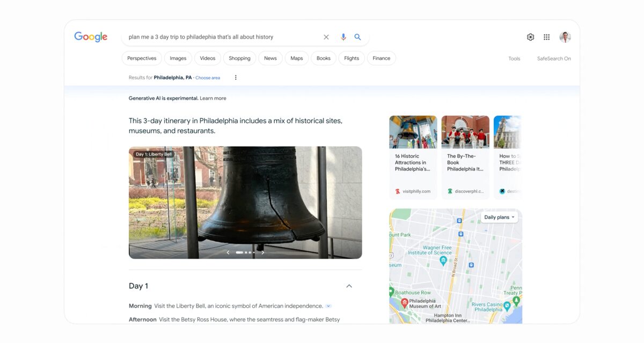Screen dimensions: 644x343
Task: Submit search with the magnifying glass icon
Action: (358, 37)
